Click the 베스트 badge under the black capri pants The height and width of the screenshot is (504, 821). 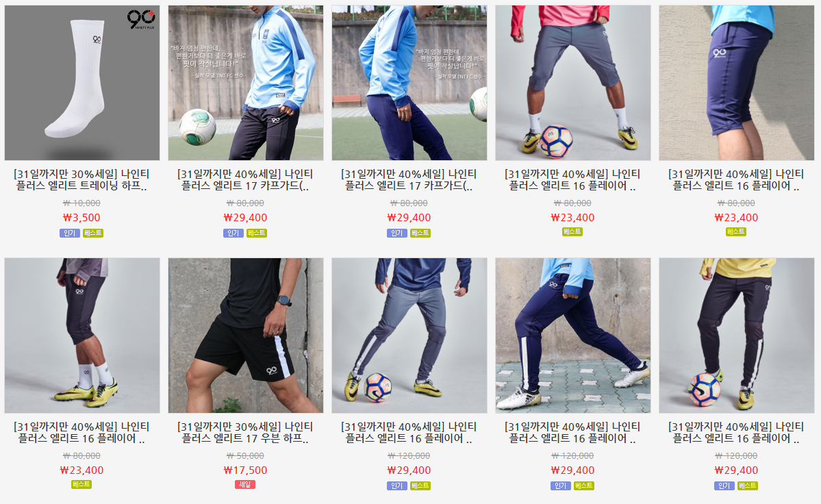coord(81,485)
